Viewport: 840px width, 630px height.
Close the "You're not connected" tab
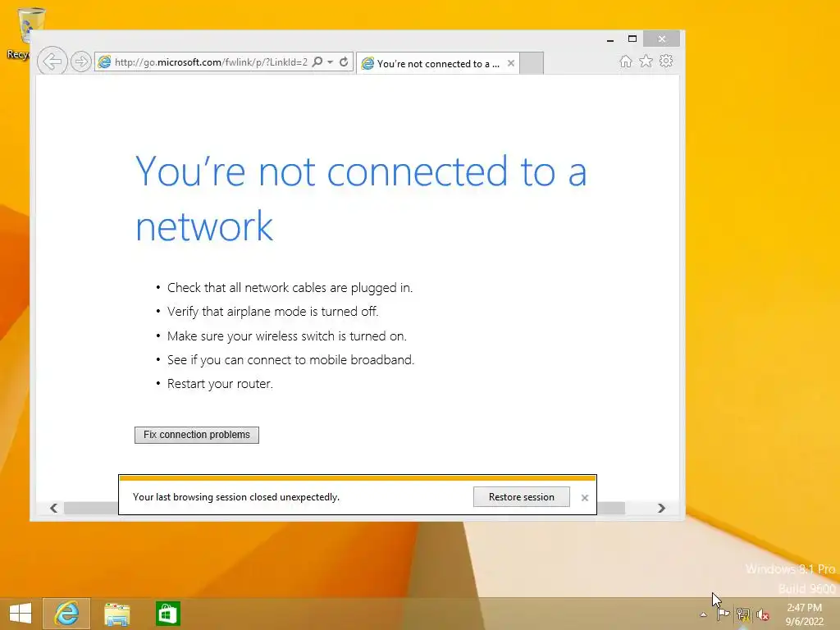pyautogui.click(x=511, y=63)
